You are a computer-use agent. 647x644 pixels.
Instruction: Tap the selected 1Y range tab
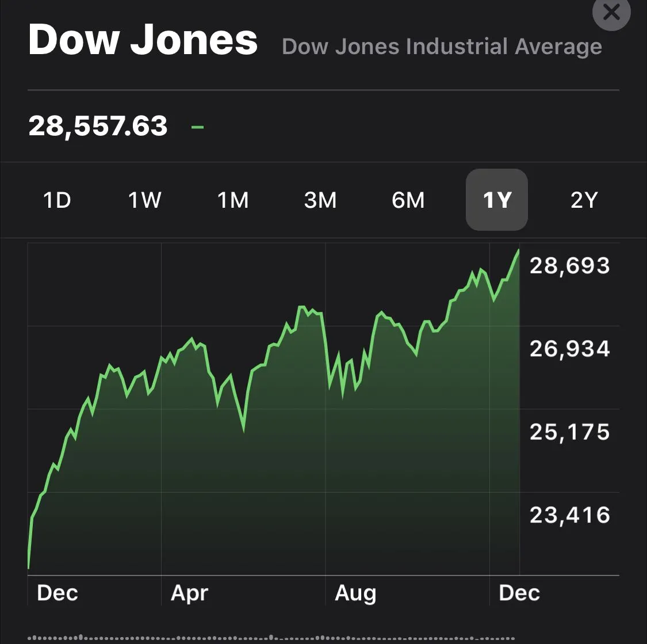pyautogui.click(x=496, y=200)
